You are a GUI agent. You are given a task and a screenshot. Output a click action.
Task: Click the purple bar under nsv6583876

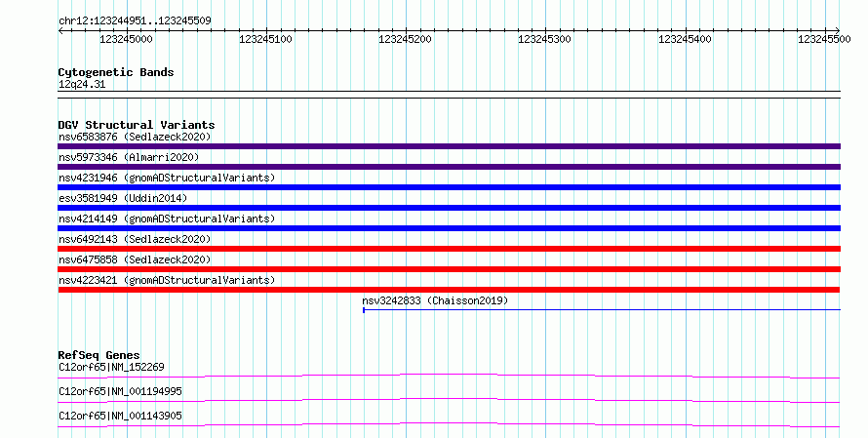pyautogui.click(x=449, y=146)
